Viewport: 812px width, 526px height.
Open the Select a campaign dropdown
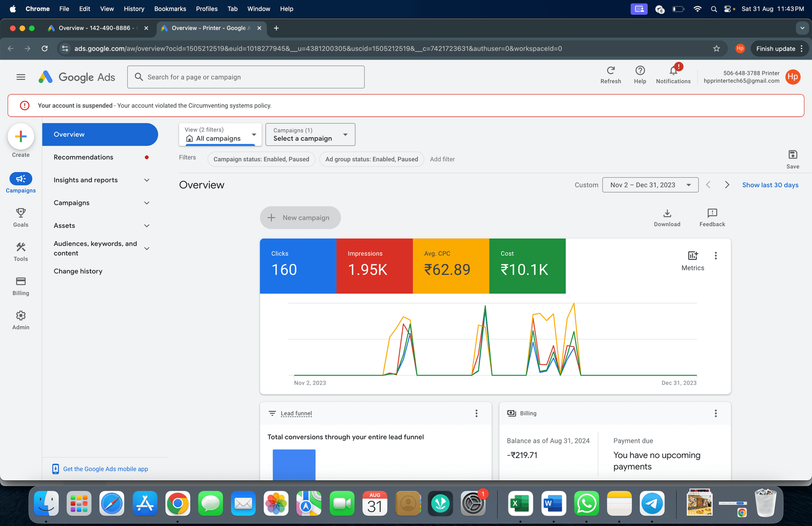tap(310, 135)
